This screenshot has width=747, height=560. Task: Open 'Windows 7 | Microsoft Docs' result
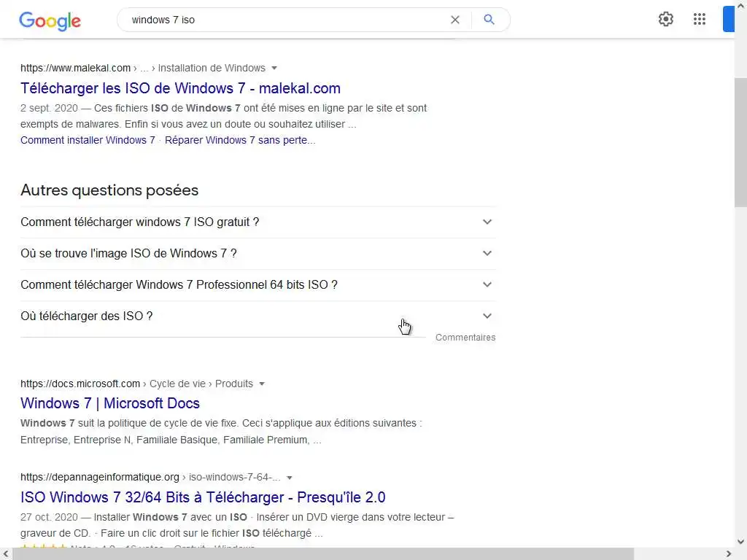pyautogui.click(x=110, y=403)
